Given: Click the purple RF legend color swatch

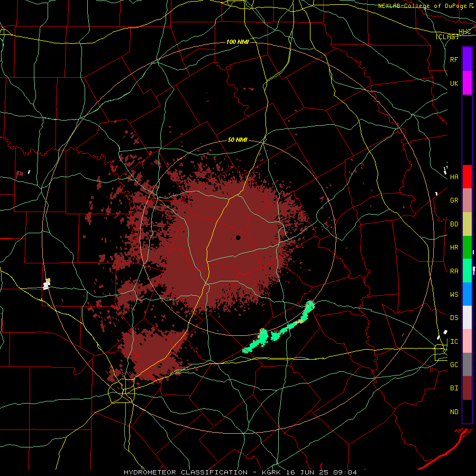Looking at the screenshot, I should [467, 59].
